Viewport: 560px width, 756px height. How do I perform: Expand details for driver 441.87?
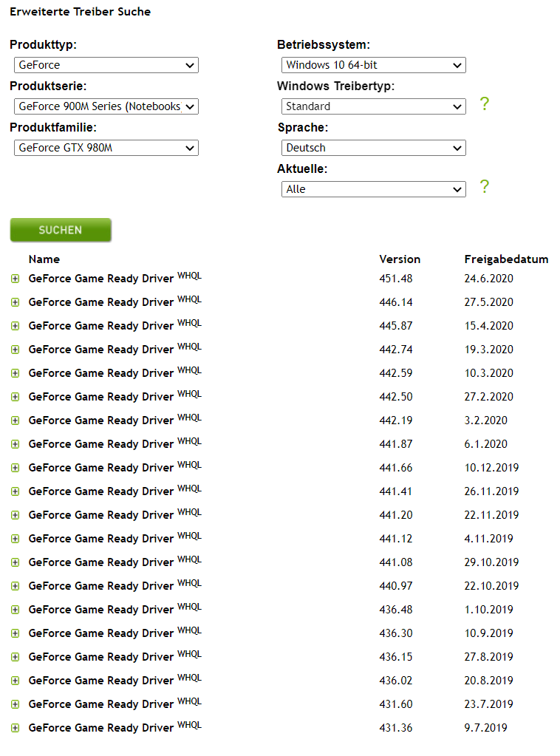pos(15,444)
